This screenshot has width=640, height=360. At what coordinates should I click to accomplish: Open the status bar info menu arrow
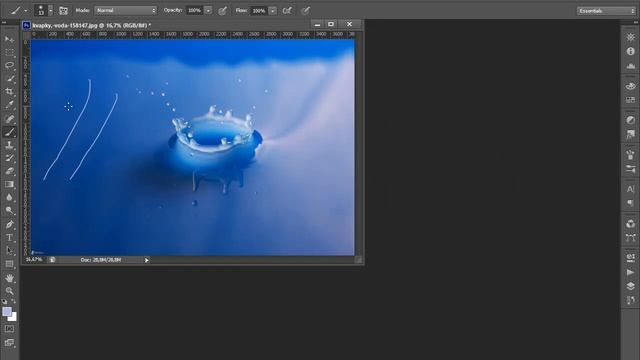[147, 260]
